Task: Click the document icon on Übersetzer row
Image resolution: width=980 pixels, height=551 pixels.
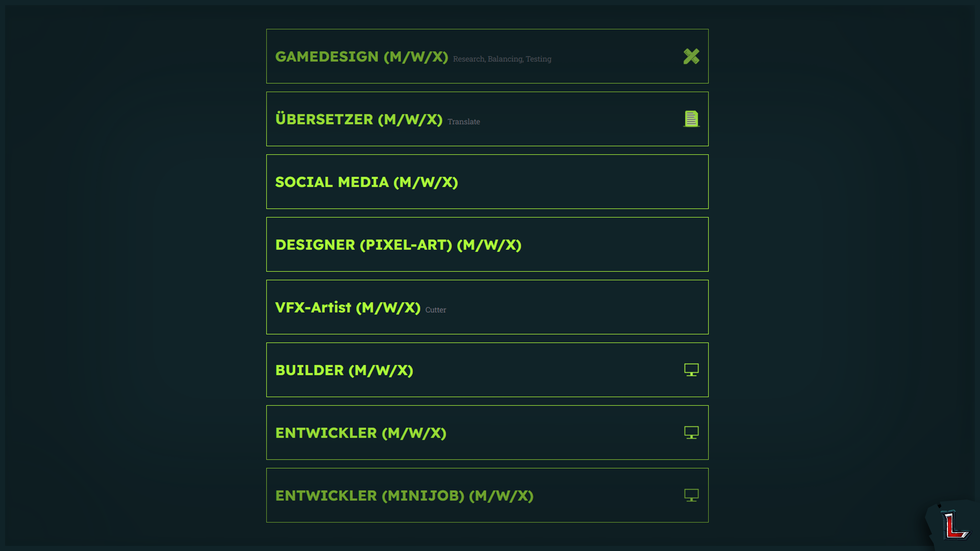Action: click(x=691, y=119)
